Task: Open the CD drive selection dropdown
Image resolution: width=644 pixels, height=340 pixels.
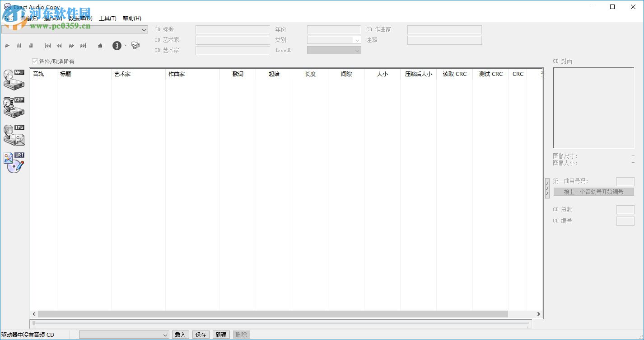Action: click(144, 29)
